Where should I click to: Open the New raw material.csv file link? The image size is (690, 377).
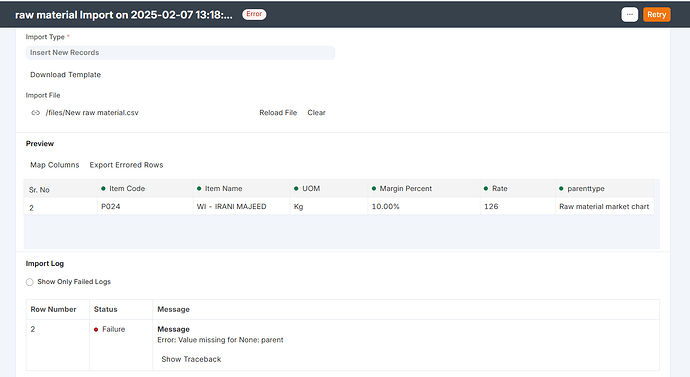(92, 113)
